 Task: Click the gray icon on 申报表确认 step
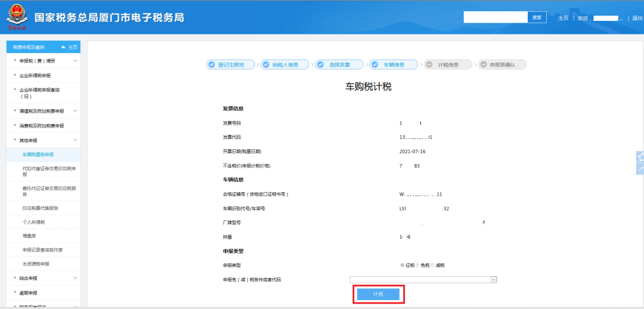[482, 64]
